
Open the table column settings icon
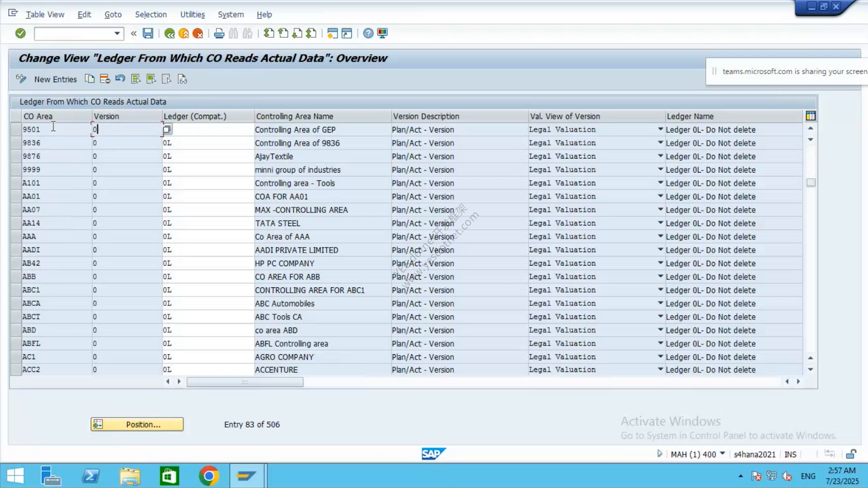[811, 116]
